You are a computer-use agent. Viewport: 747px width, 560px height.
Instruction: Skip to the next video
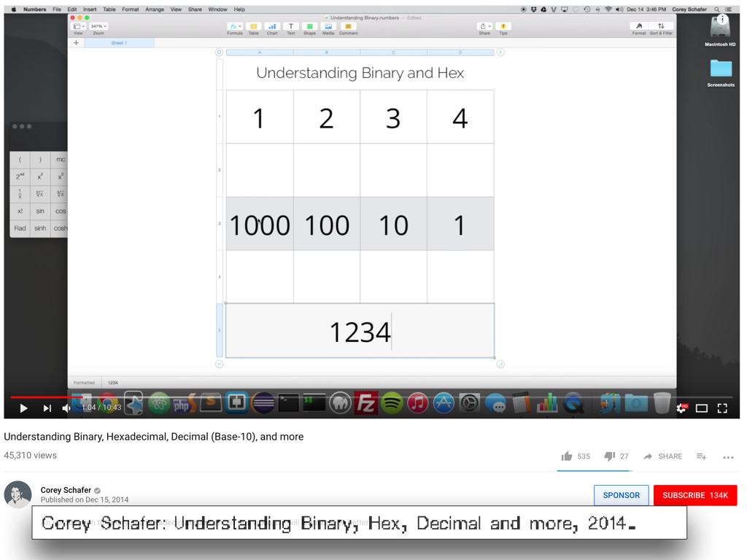tap(47, 408)
